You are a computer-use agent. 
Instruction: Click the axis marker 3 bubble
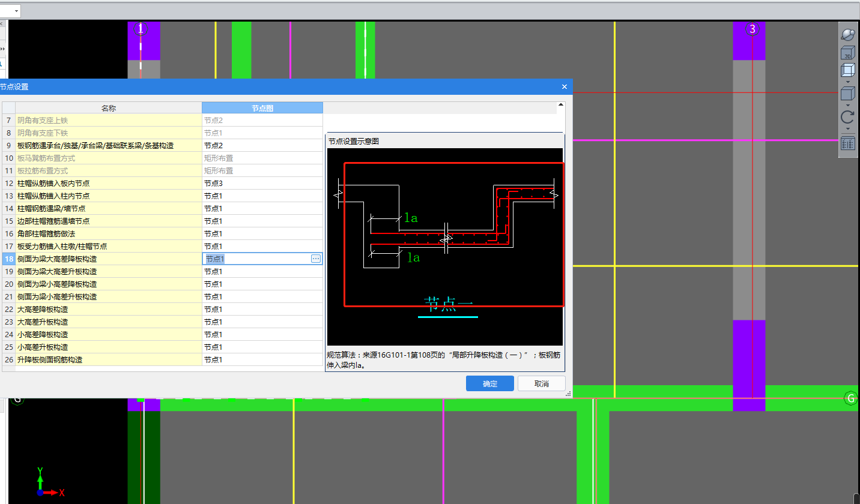click(x=752, y=29)
